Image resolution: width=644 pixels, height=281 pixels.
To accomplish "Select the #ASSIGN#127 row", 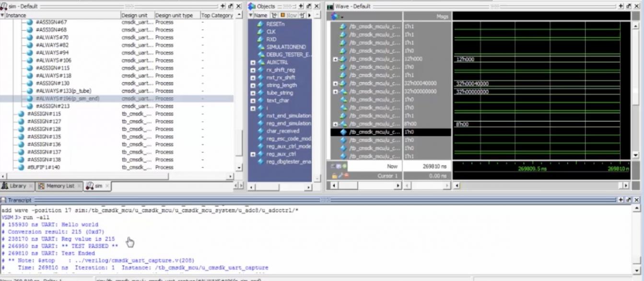I will 117,121.
